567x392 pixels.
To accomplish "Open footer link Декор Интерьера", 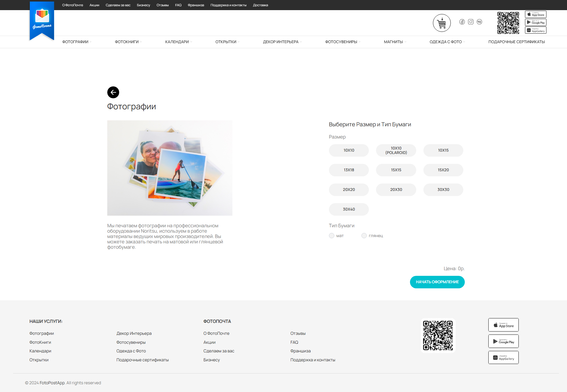I will [x=134, y=333].
